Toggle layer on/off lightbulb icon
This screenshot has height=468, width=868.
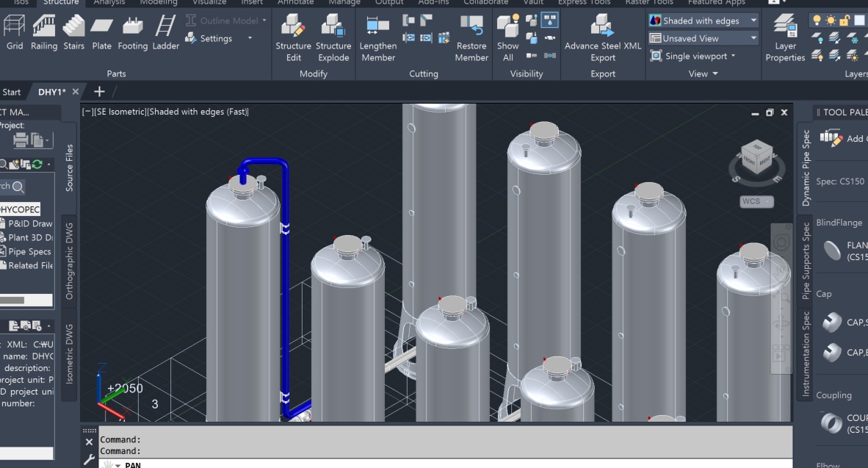coord(816,21)
